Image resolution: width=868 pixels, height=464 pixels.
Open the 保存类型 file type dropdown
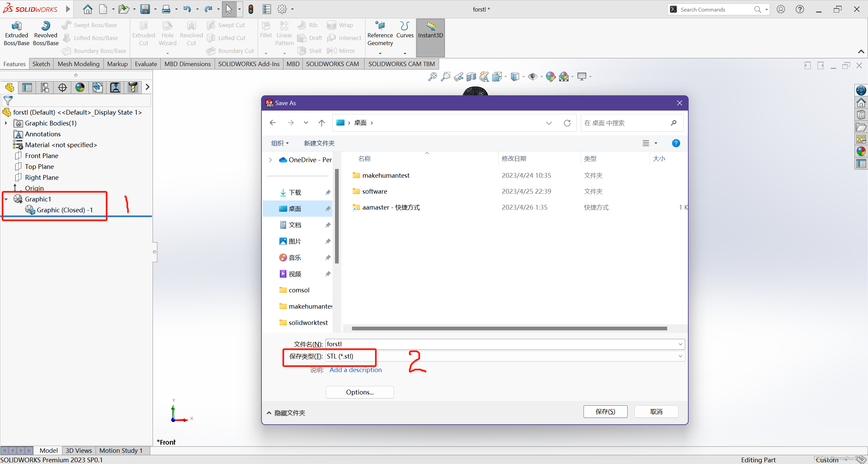[680, 356]
